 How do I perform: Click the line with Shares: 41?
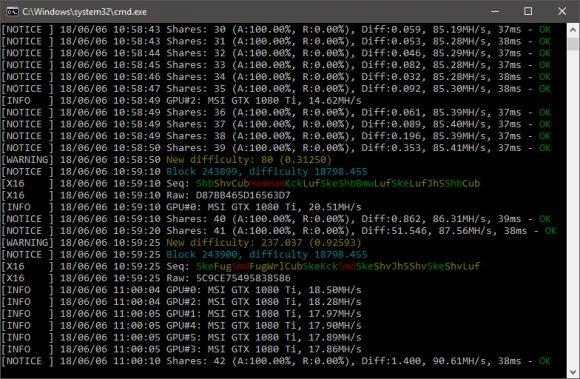point(279,231)
